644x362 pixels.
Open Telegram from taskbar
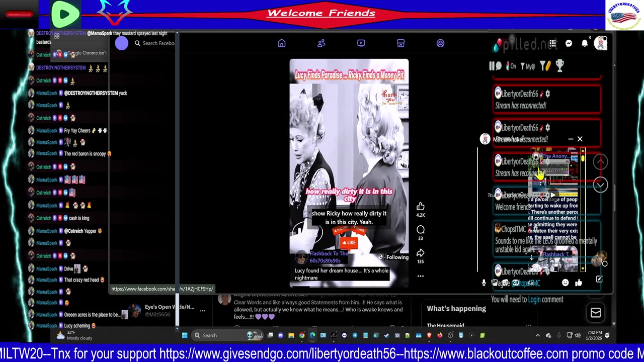coord(355,335)
